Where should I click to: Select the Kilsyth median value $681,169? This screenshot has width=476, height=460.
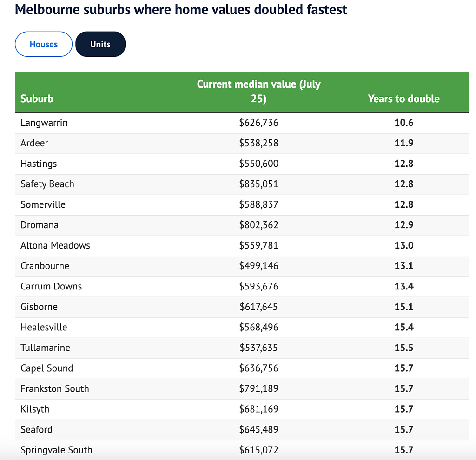258,409
